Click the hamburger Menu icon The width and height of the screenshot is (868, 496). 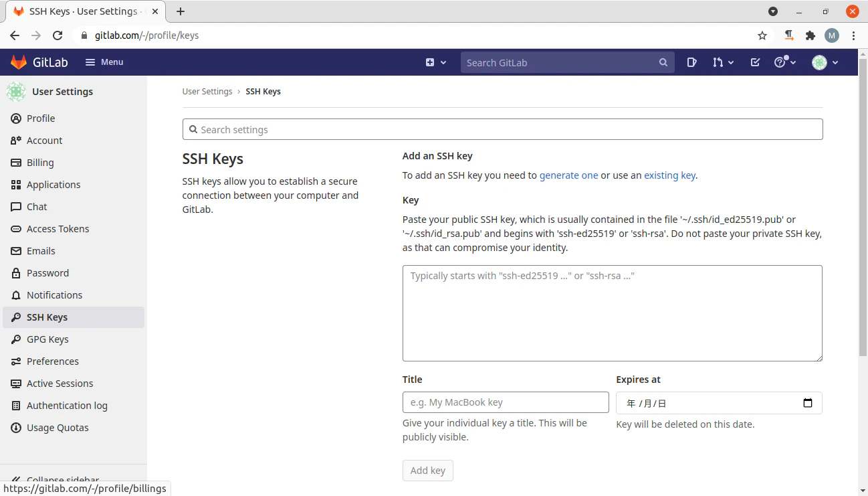(90, 62)
